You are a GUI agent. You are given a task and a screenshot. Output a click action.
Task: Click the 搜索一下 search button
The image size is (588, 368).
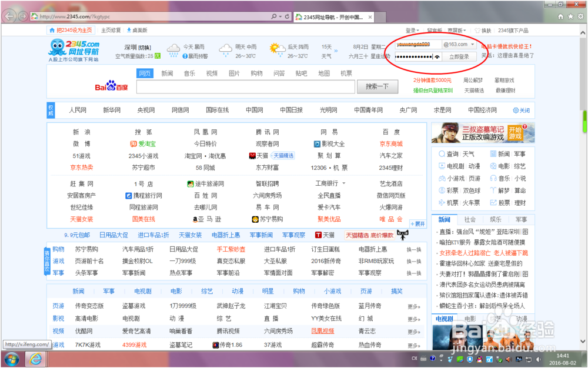point(377,86)
